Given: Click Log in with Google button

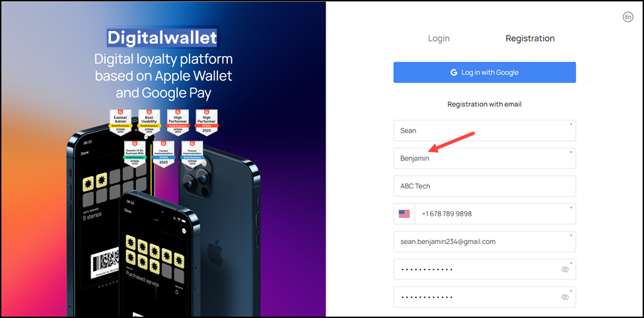Looking at the screenshot, I should pos(485,72).
